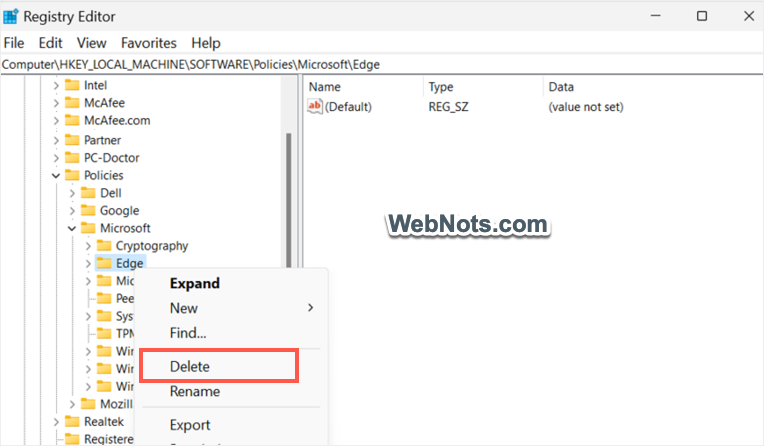Select Rename in the context menu
The width and height of the screenshot is (764, 446).
[194, 392]
